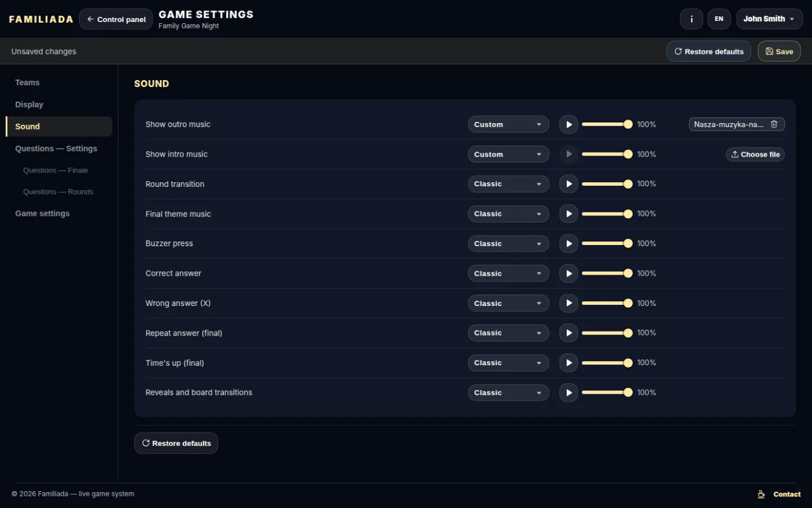Click the coffee cup icon in footer
The image size is (812, 508).
click(x=761, y=494)
